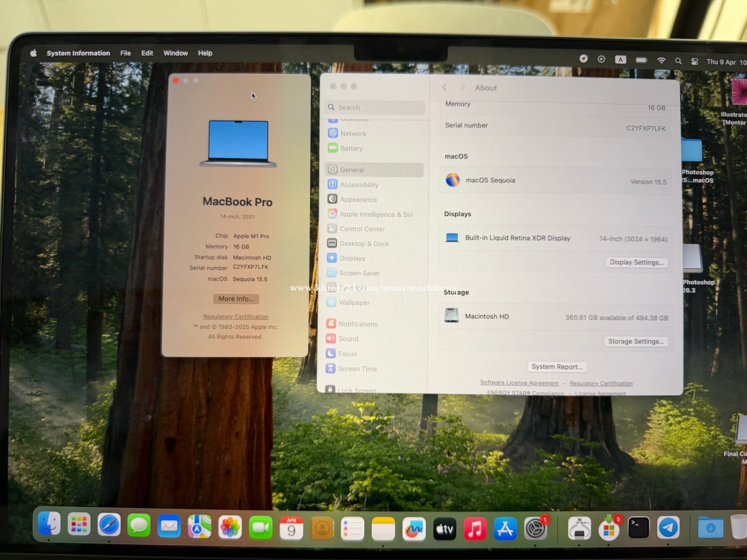The height and width of the screenshot is (560, 747).
Task: Open the Notes app in the Dock
Action: (x=383, y=529)
